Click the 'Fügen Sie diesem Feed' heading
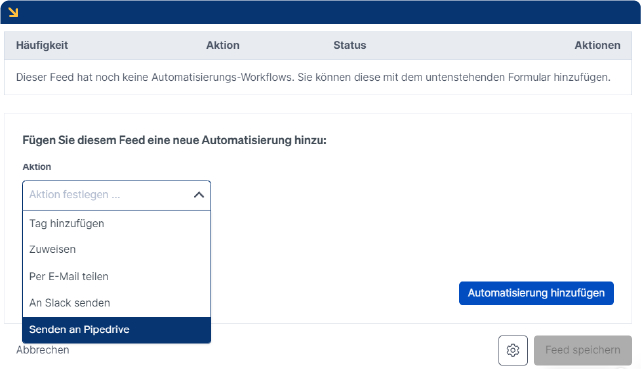The width and height of the screenshot is (641, 369). click(175, 140)
